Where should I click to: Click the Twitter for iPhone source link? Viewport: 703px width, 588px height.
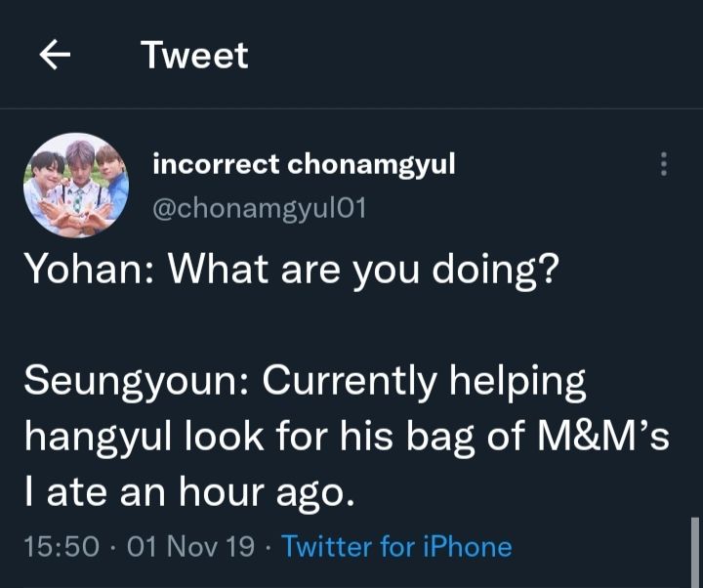pos(396,546)
